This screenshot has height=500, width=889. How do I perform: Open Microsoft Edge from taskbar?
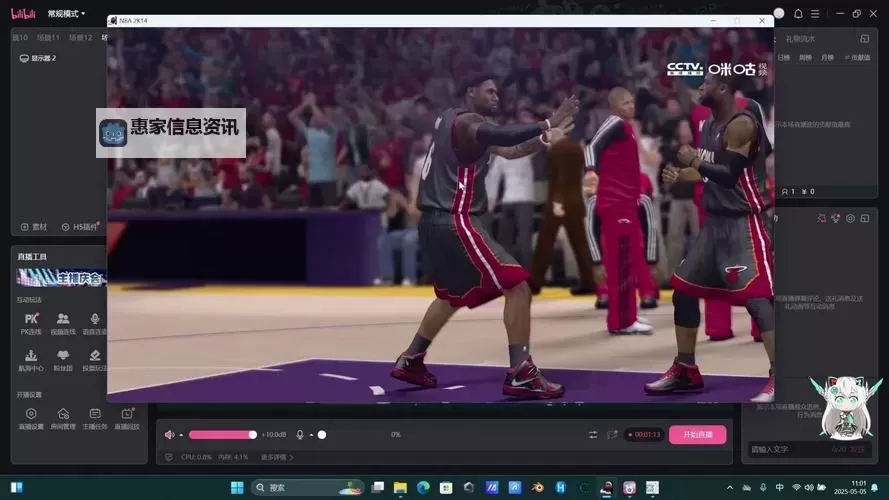coord(423,488)
